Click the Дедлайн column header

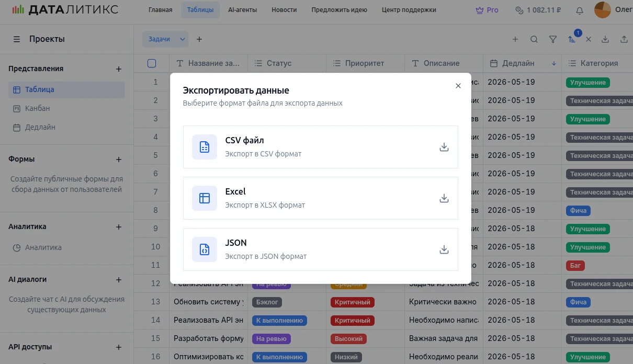pos(518,63)
